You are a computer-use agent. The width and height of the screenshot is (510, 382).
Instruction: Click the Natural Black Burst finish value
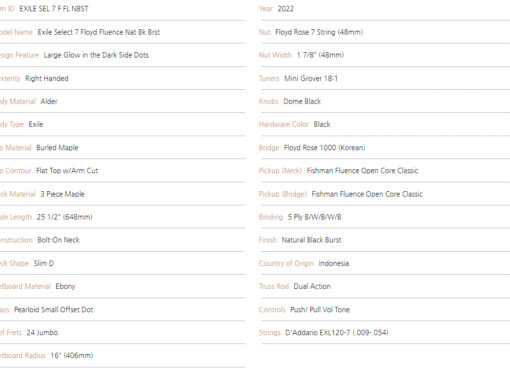click(311, 240)
